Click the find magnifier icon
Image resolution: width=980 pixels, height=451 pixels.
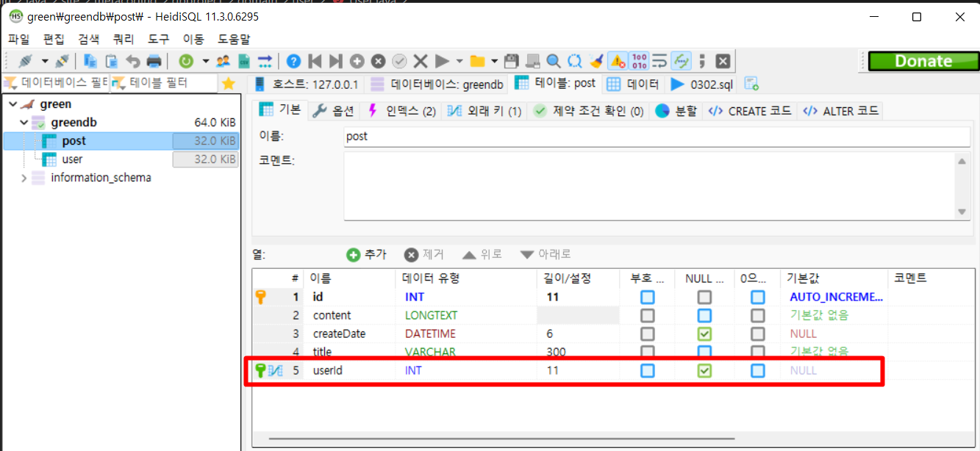pos(554,61)
